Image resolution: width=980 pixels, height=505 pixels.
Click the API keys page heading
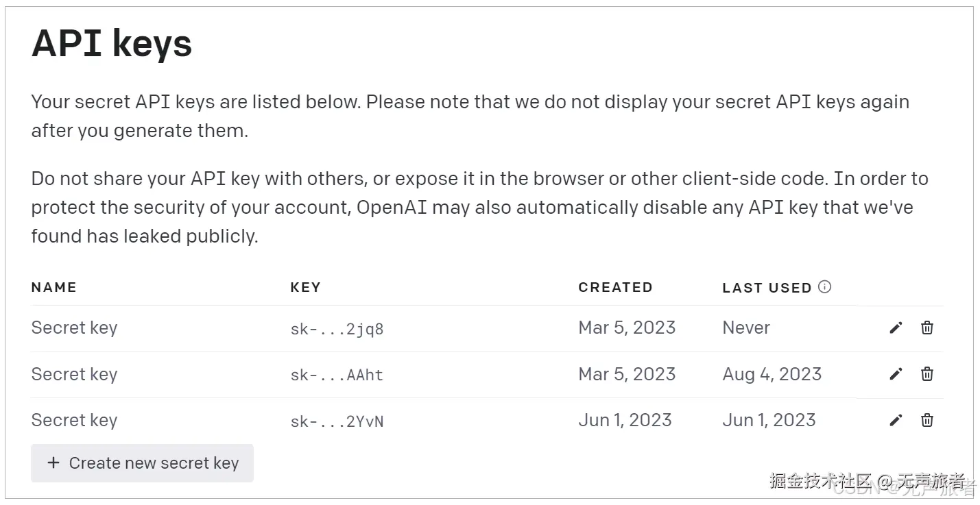click(x=112, y=44)
